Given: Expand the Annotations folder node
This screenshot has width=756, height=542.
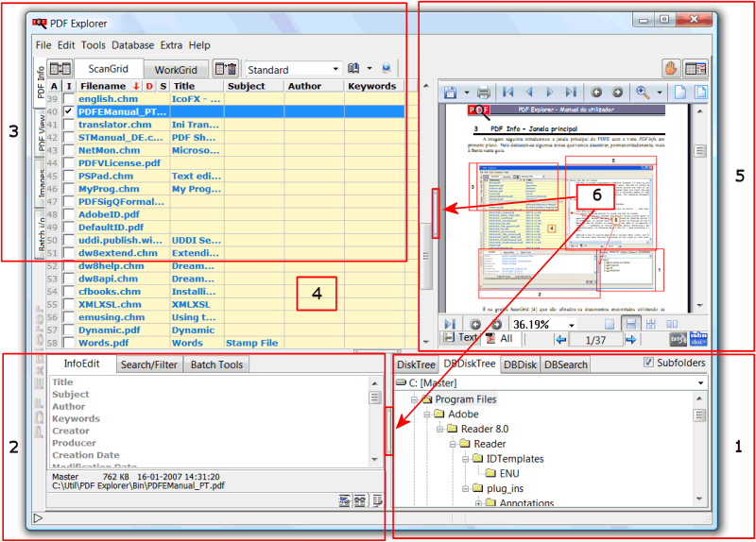Looking at the screenshot, I should tap(478, 503).
